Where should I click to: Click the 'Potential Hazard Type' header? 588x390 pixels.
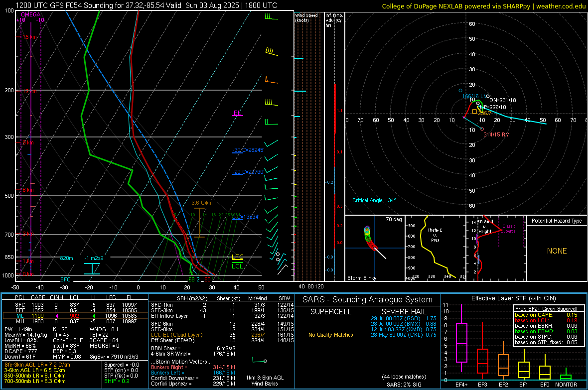[557, 221]
